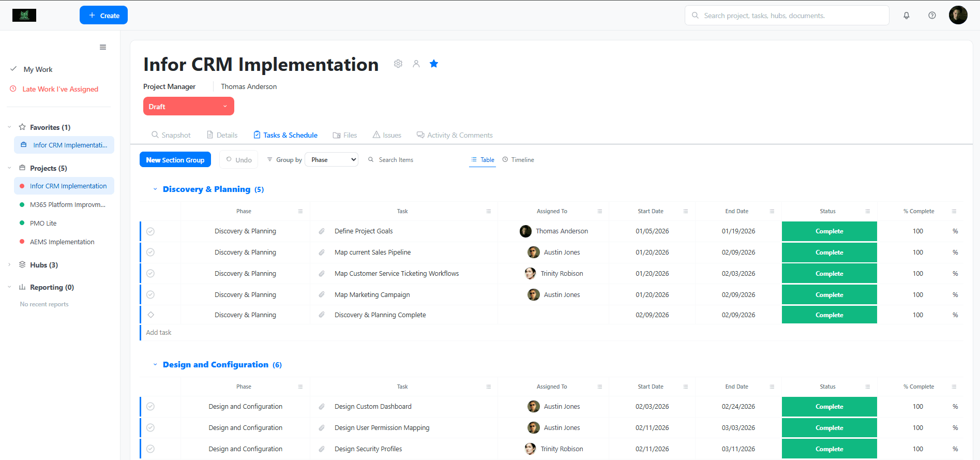Open the notifications bell
This screenshot has height=460, width=980.
point(907,16)
